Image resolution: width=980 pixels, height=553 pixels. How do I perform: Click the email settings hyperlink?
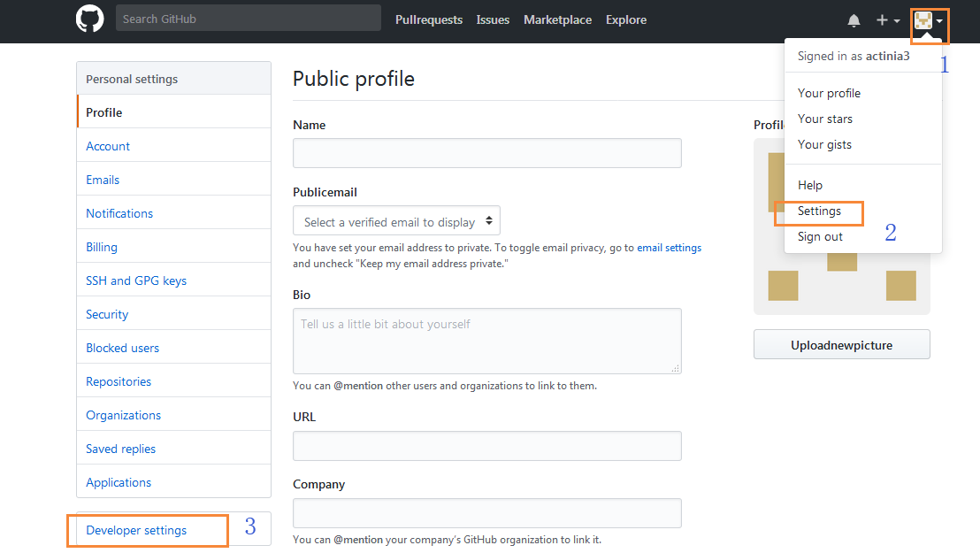pos(669,248)
